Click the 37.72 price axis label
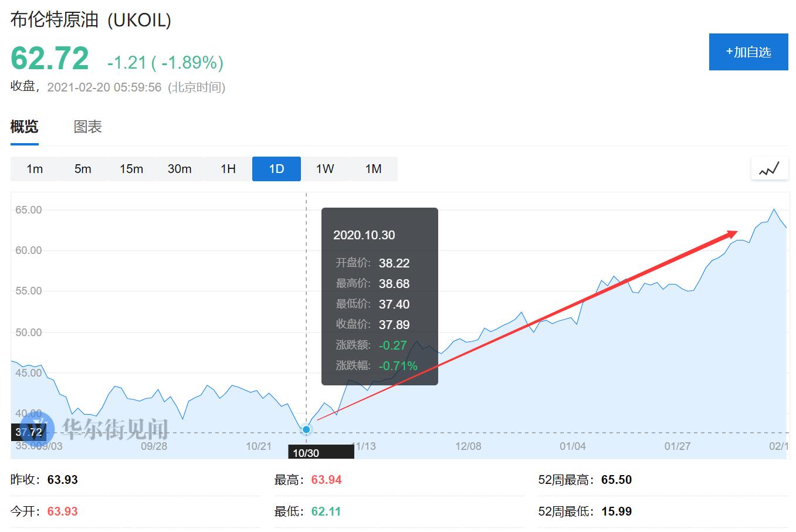Image resolution: width=796 pixels, height=532 pixels. (x=28, y=433)
